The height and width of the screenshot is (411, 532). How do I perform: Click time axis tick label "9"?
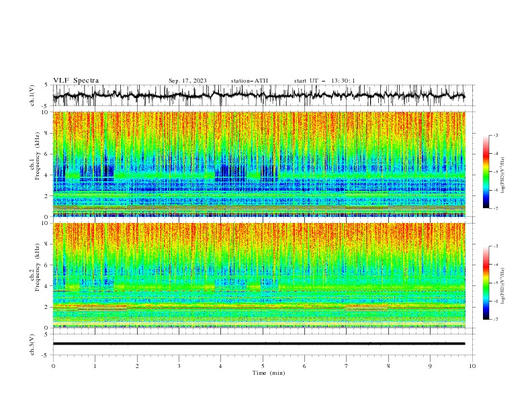pos(430,366)
